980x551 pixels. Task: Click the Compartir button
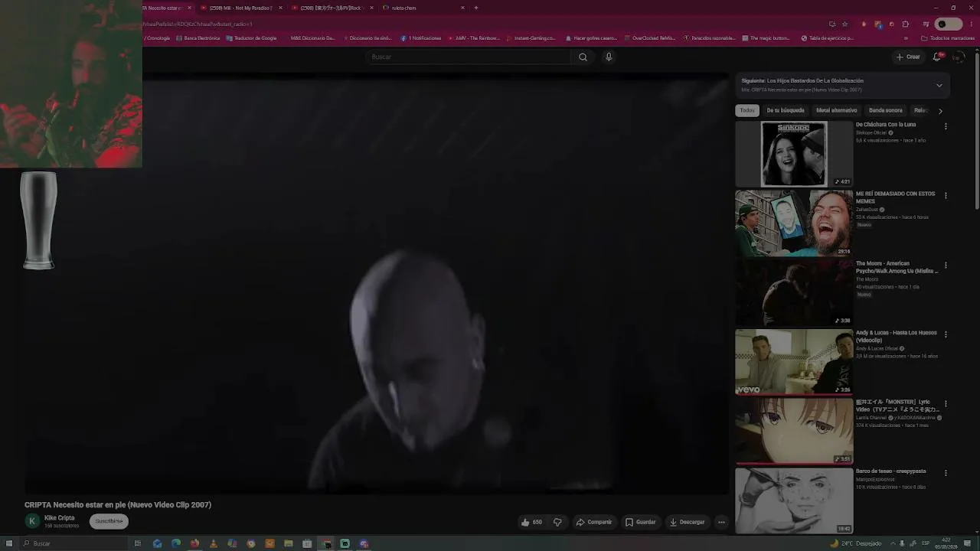[x=594, y=522]
